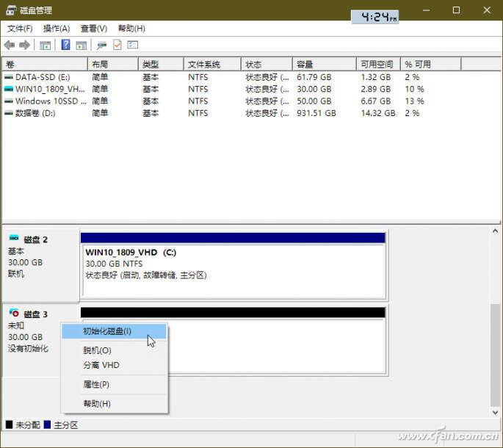The width and height of the screenshot is (503, 448).
Task: Choose 帮助(H) from context menu
Action: (x=115, y=404)
